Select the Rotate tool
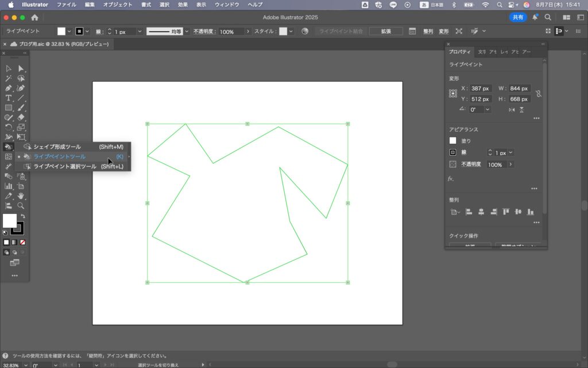The height and width of the screenshot is (368, 588). click(x=8, y=127)
